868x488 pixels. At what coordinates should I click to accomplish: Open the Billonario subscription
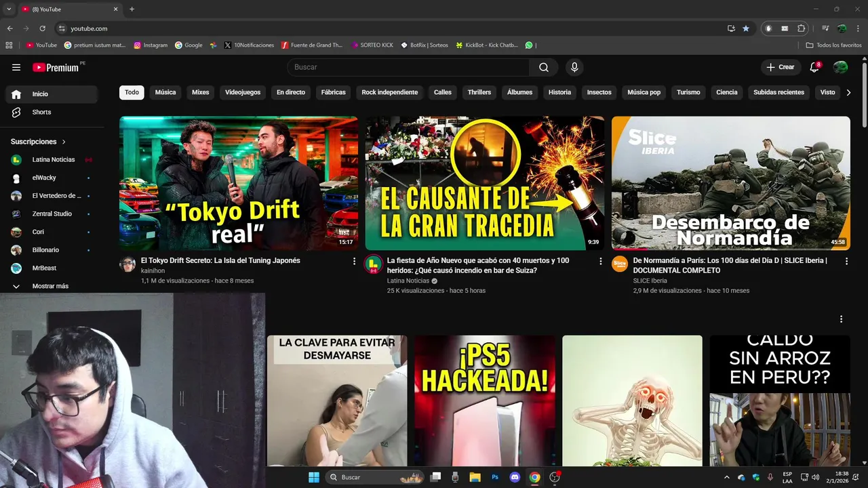[52, 250]
